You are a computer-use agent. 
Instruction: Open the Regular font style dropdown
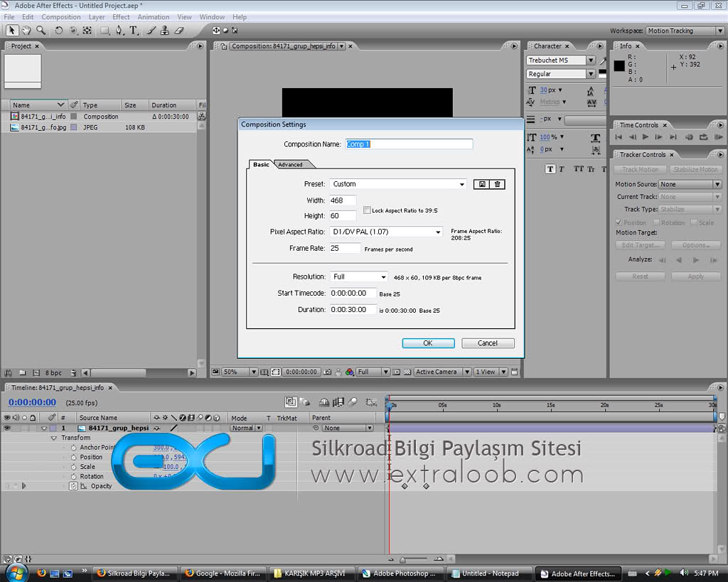pyautogui.click(x=561, y=74)
